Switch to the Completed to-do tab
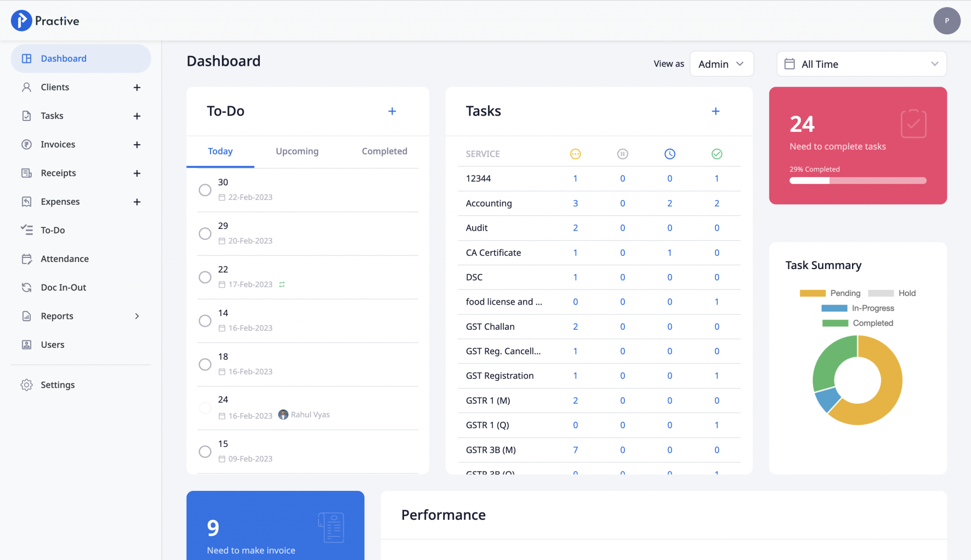Screen dimensions: 971x560 click(x=384, y=151)
